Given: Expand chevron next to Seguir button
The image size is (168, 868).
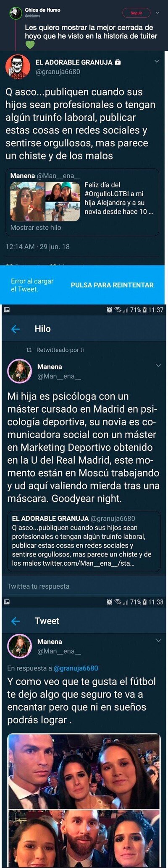Looking at the screenshot, I should [157, 13].
